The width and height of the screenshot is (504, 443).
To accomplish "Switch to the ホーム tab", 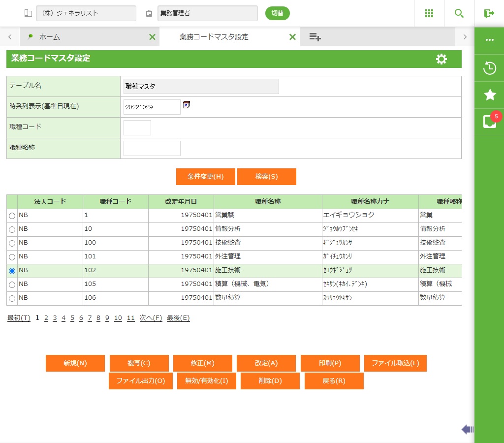I will (49, 37).
